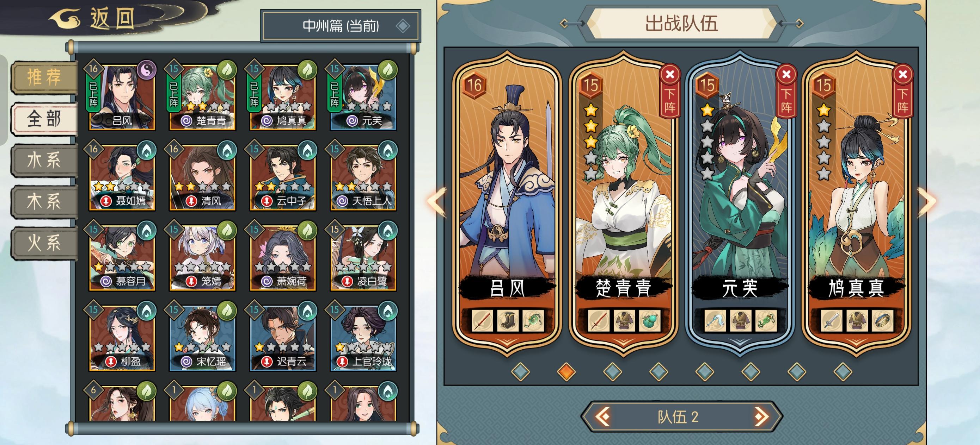This screenshot has height=445, width=980.
Task: Click the yin-yang element icon on 吕风's portrait
Action: click(x=146, y=70)
